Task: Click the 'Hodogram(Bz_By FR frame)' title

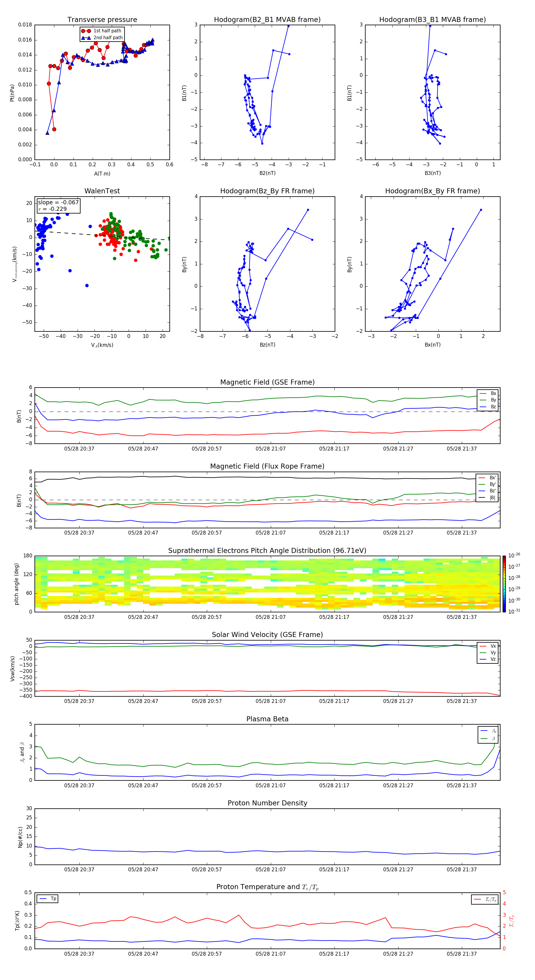Action: pyautogui.click(x=267, y=191)
